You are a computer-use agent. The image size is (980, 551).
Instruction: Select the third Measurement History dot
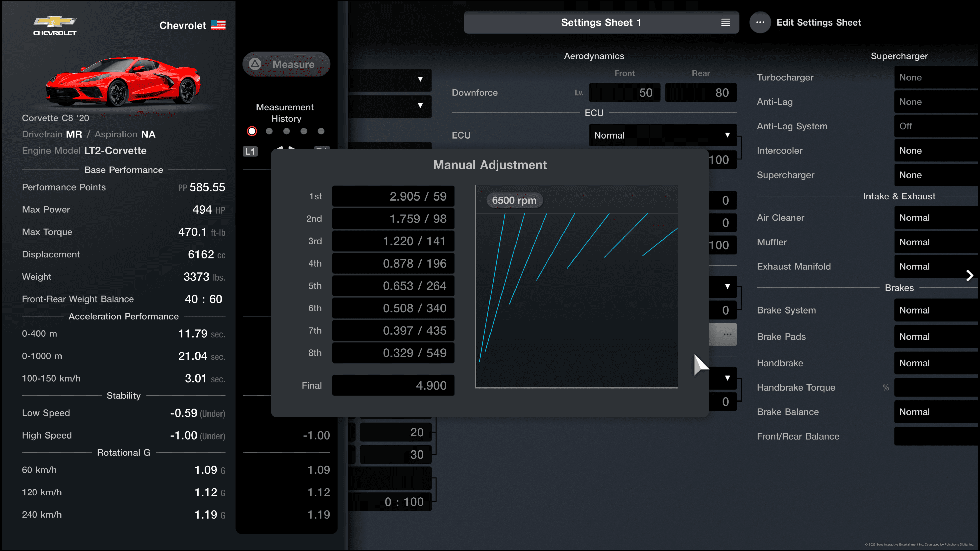click(286, 131)
